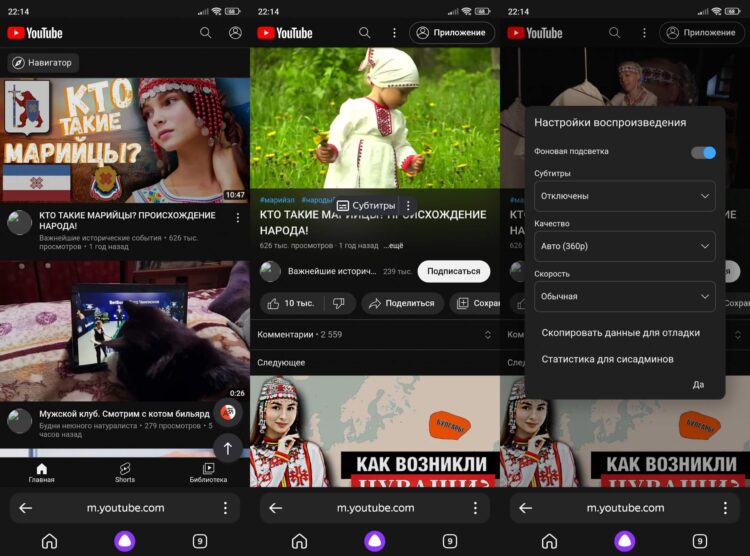Open channel avatar next to 'Мужской клуб' video title

20,421
